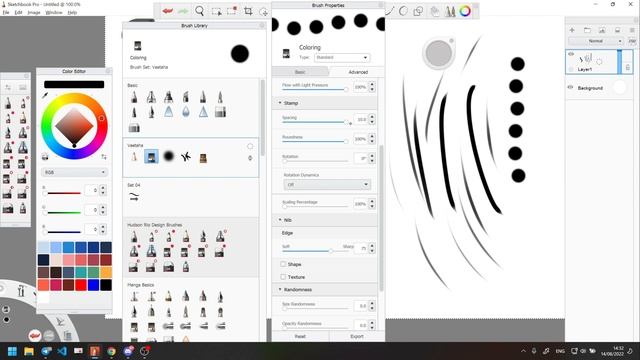
Task: Click the brush puck on the canvas
Action: click(x=439, y=53)
